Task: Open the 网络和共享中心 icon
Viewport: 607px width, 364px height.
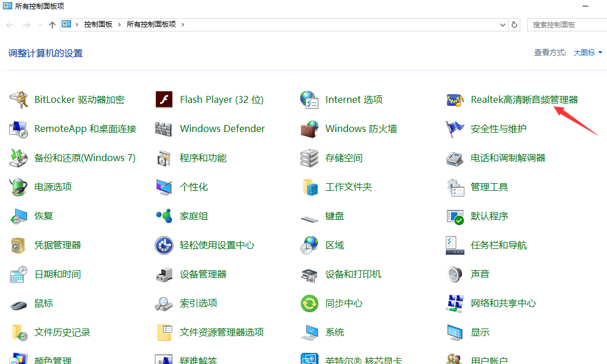Action: [455, 304]
